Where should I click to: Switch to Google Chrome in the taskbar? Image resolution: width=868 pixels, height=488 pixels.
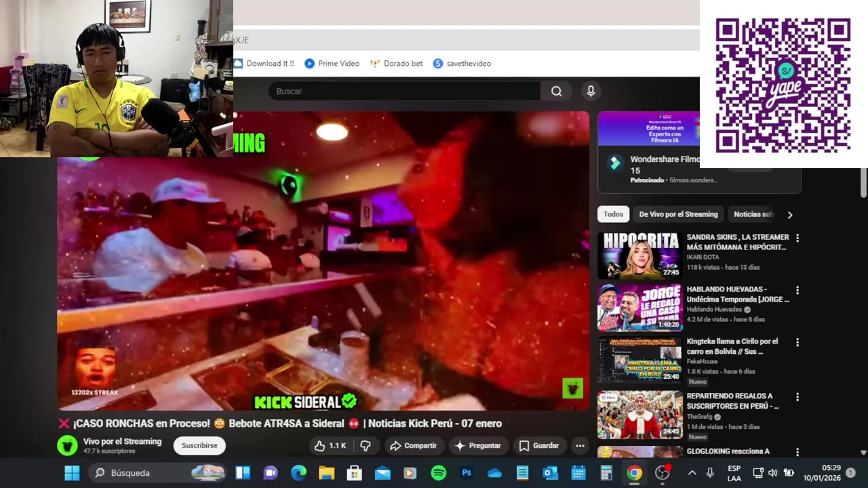(x=634, y=472)
